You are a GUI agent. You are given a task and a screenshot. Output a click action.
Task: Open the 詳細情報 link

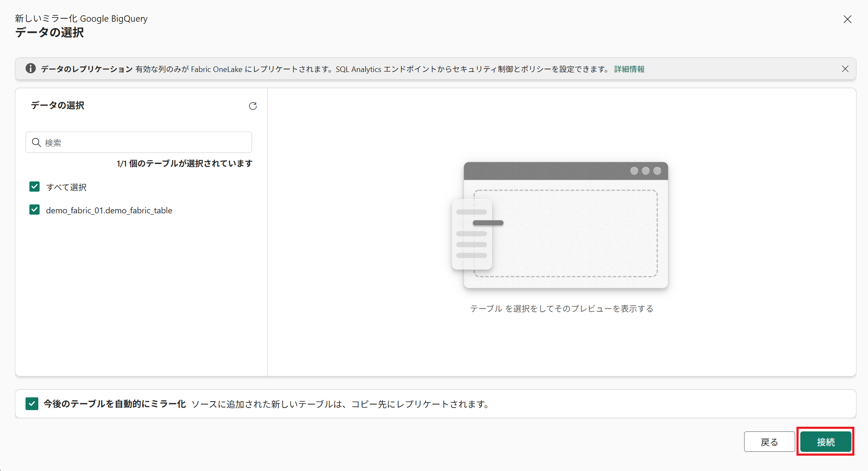coord(629,69)
